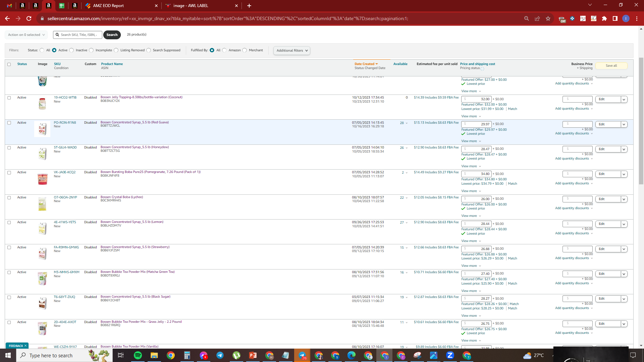Tick the select-all checkbox in table header
This screenshot has width=644, height=362.
pyautogui.click(x=9, y=64)
